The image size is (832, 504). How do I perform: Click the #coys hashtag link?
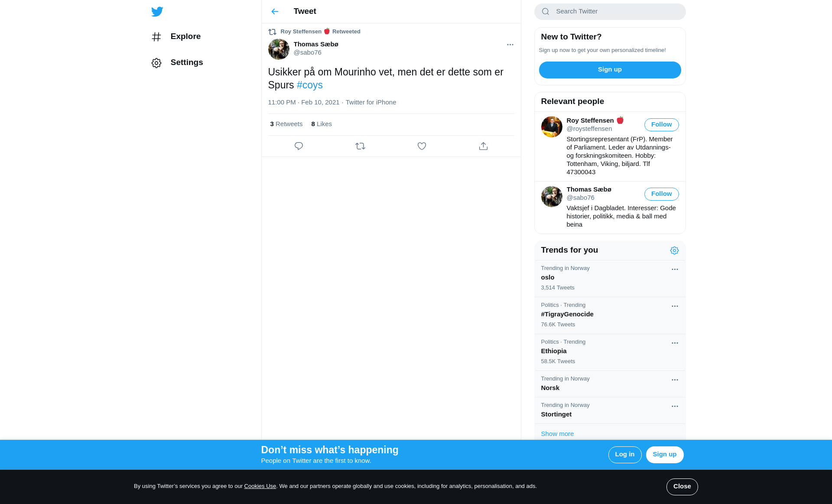point(309,85)
